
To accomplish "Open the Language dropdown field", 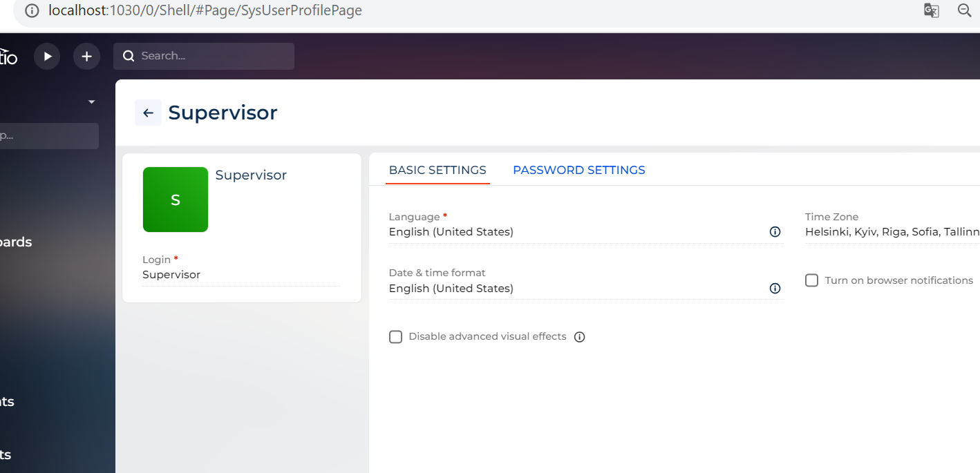I will pos(586,232).
